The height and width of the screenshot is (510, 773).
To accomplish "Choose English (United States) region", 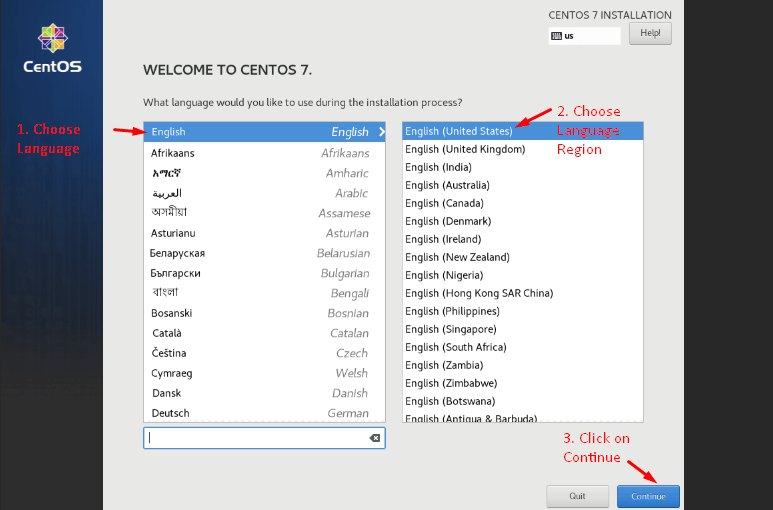I will pos(523,131).
